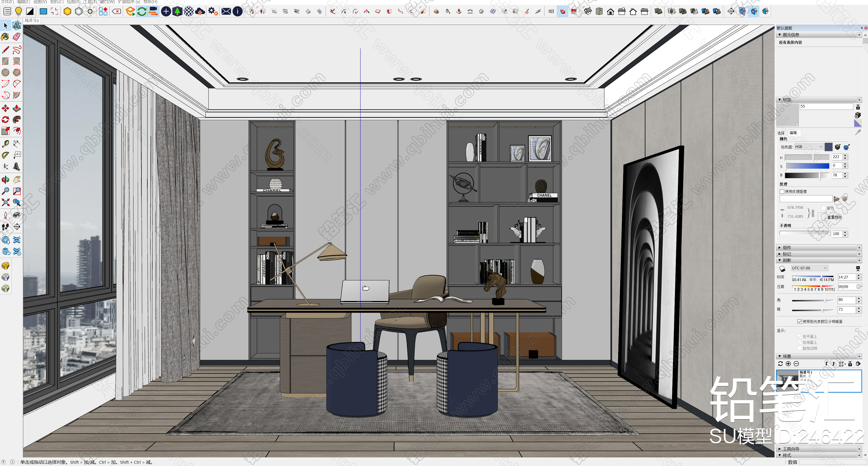Activate the Line pencil tool
This screenshot has width=868, height=466.
[x=5, y=50]
